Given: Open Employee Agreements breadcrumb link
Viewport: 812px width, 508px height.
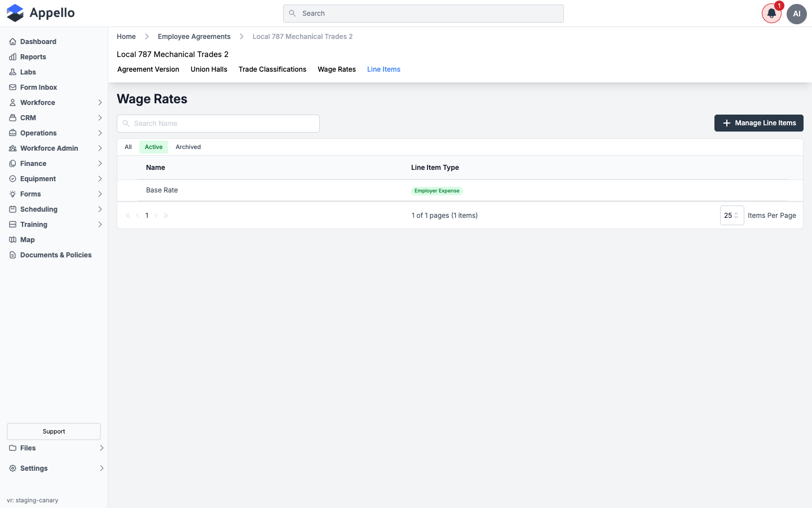Looking at the screenshot, I should (194, 37).
